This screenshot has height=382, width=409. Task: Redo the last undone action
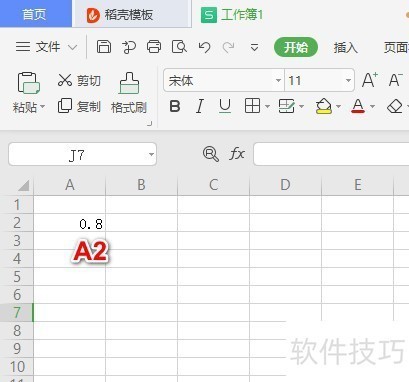[x=229, y=47]
